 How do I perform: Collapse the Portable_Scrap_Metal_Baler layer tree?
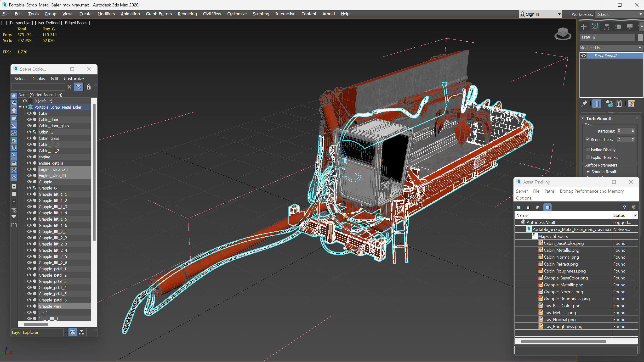point(20,107)
